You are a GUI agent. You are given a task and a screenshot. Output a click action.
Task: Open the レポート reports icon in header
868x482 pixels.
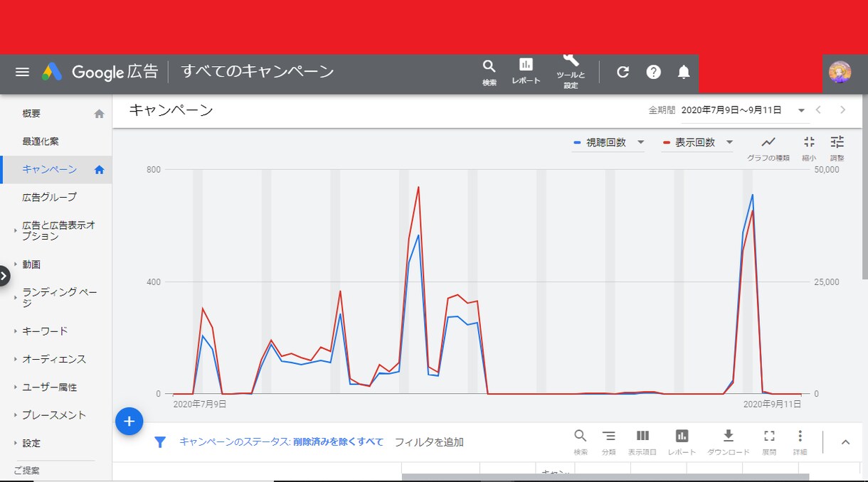[x=526, y=72]
